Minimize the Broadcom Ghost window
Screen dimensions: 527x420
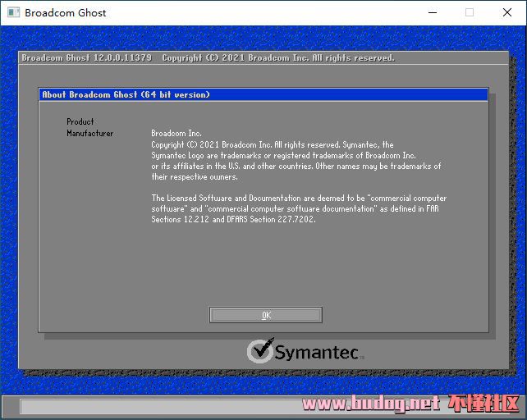tap(433, 13)
